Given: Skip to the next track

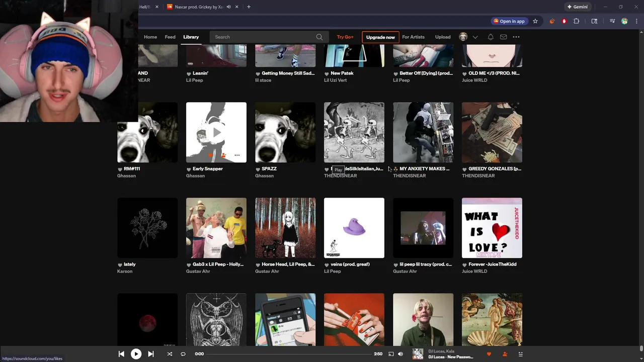Looking at the screenshot, I should (151, 354).
